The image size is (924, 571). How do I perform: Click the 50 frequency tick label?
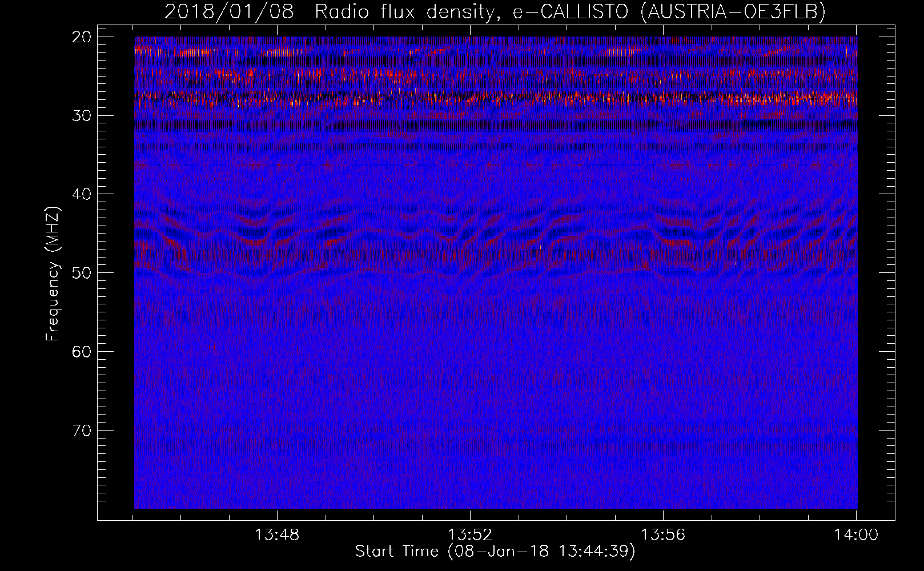82,273
